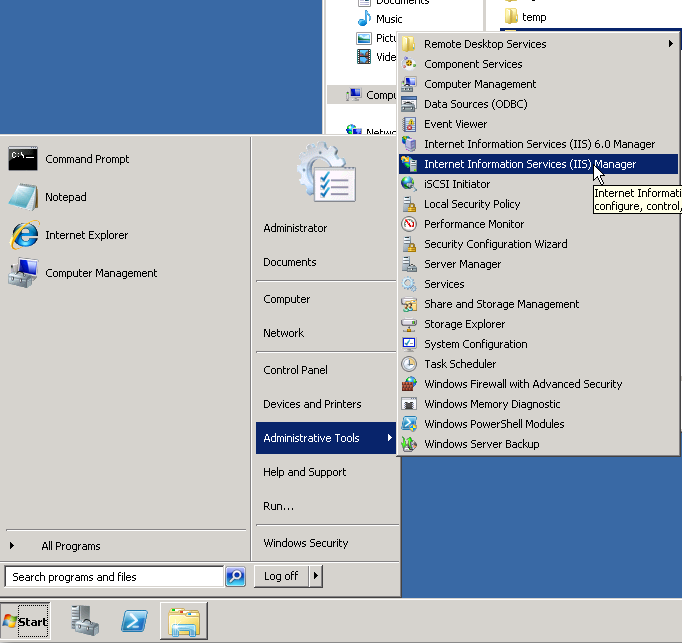682x643 pixels.
Task: Click the Task Scheduler clock icon
Action: coord(409,364)
